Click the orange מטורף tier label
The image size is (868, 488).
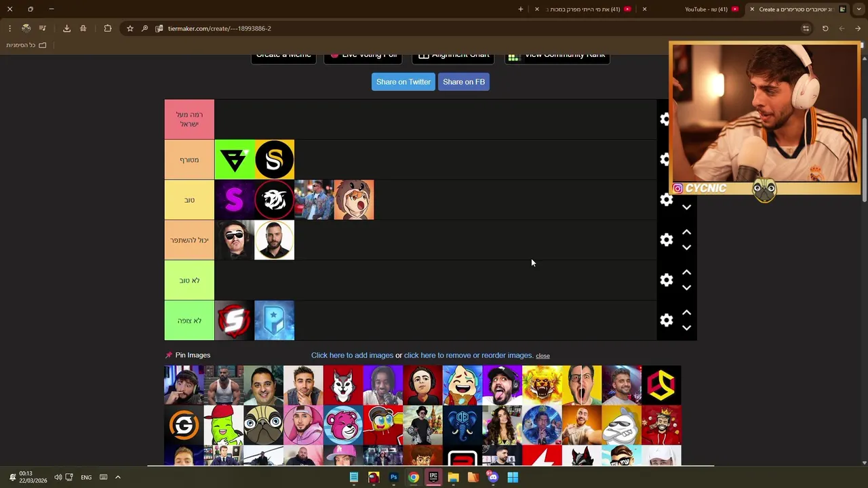tap(189, 160)
